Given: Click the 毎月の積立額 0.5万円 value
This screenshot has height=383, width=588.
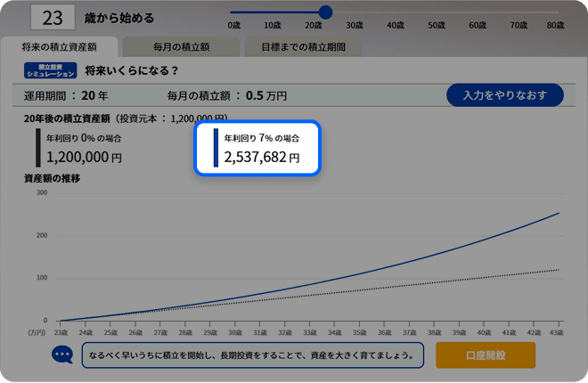Looking at the screenshot, I should click(227, 96).
